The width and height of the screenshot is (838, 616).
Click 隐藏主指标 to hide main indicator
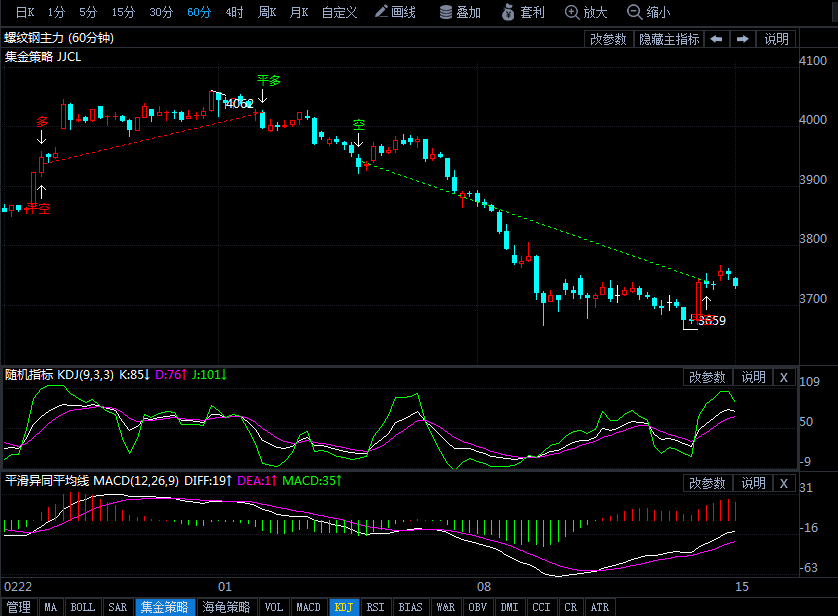669,39
